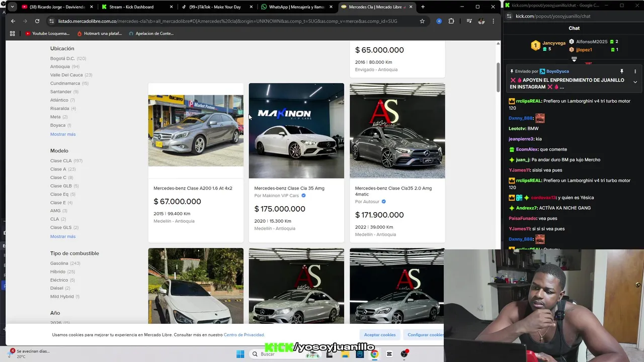
Task: Close the Kick Dashboard tab
Action: [171, 7]
